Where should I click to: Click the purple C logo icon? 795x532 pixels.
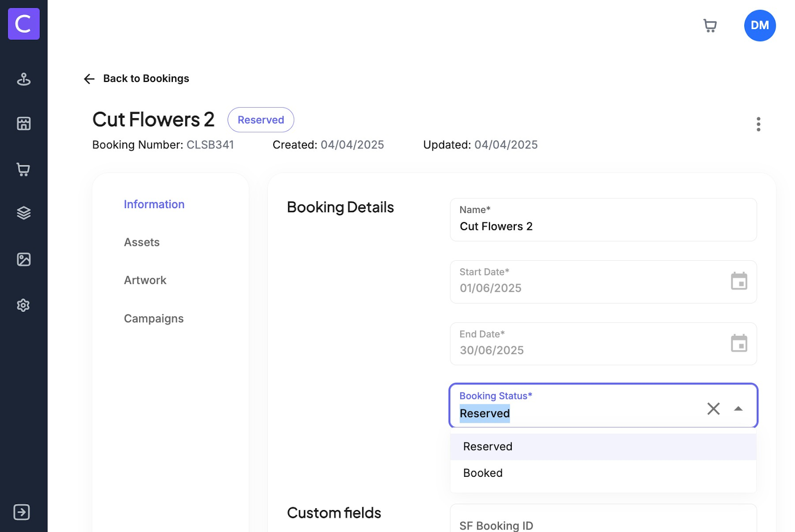[23, 24]
